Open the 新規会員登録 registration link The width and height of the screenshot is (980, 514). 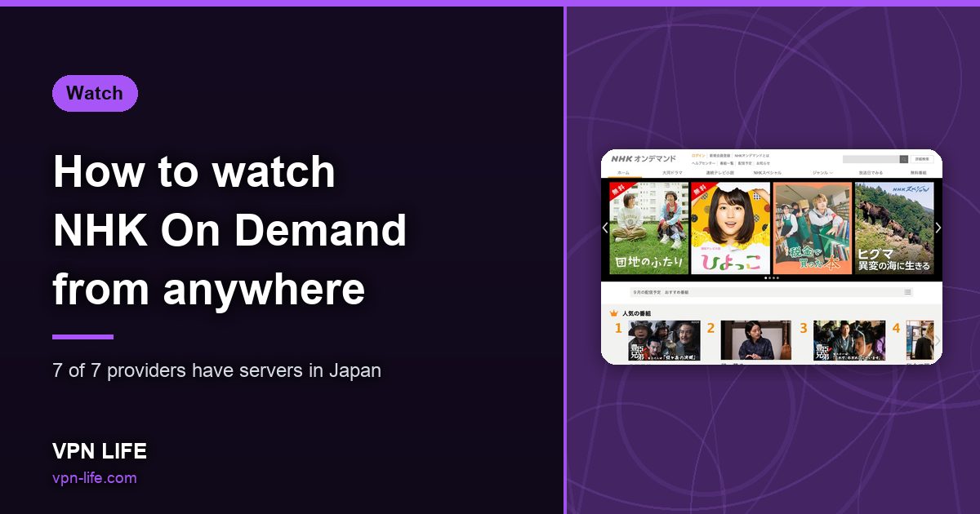(x=720, y=155)
